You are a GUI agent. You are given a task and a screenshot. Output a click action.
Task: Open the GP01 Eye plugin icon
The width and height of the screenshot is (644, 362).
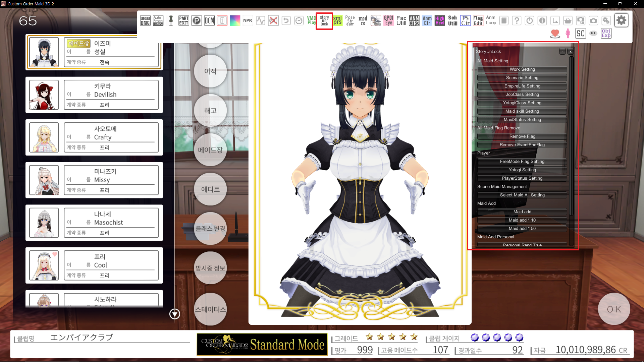tap(388, 21)
